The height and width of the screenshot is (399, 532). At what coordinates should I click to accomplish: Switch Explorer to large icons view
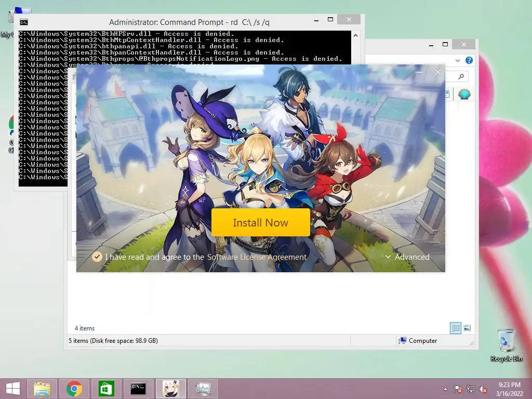467,328
